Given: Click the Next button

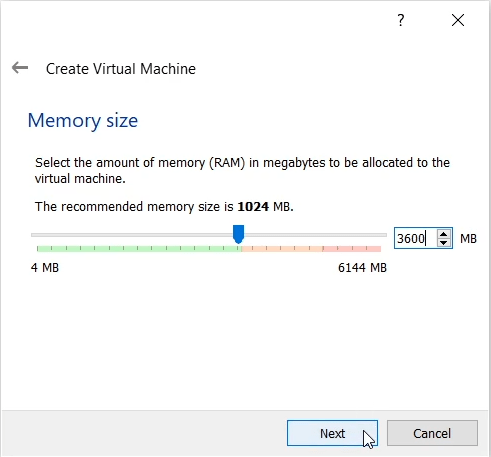Looking at the screenshot, I should click(x=332, y=433).
